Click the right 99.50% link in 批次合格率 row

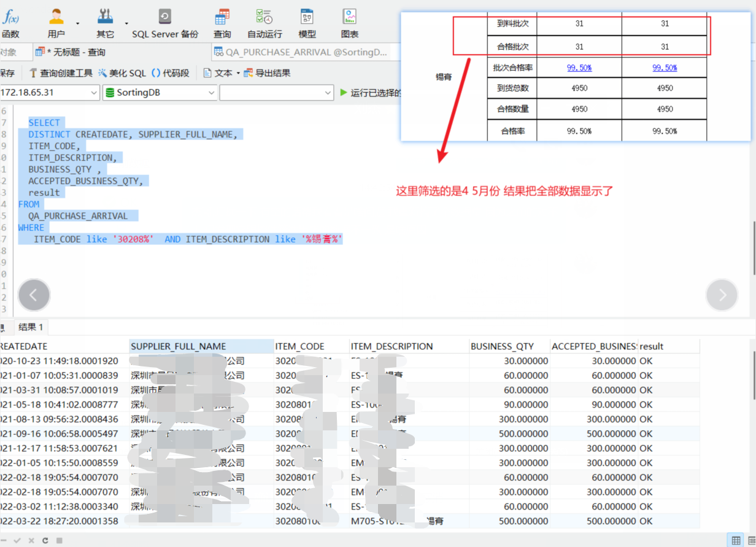coord(665,68)
